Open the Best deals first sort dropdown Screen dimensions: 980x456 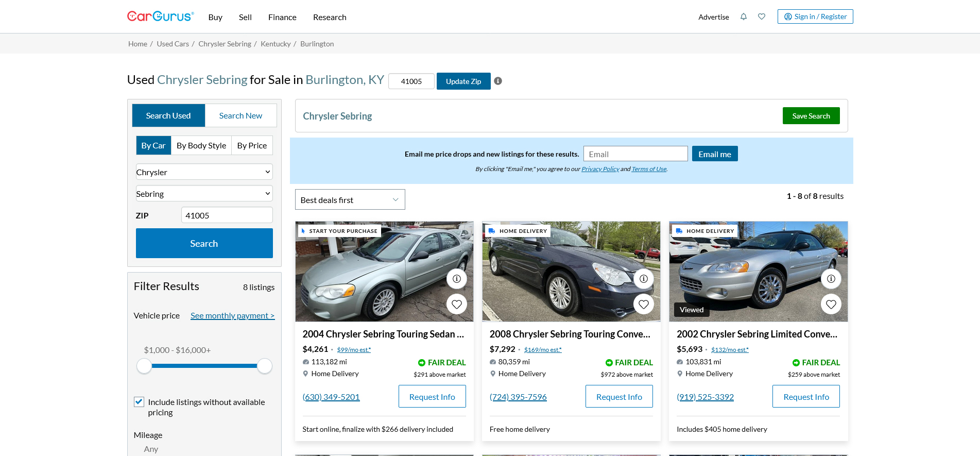(x=350, y=200)
